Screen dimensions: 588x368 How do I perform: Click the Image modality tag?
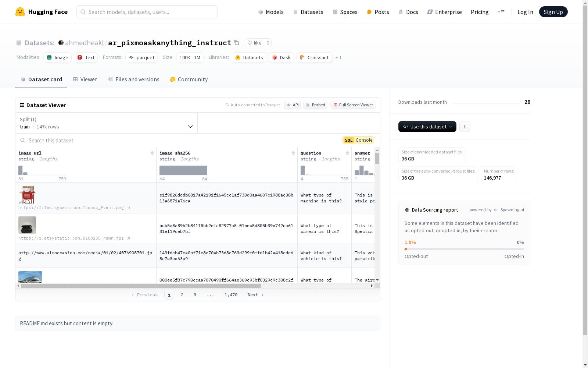(x=58, y=57)
